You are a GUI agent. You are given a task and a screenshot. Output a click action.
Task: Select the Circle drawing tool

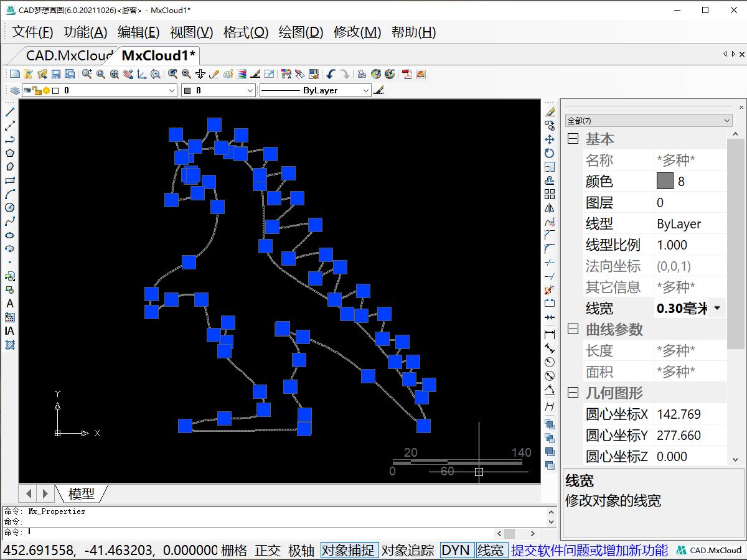(9, 208)
